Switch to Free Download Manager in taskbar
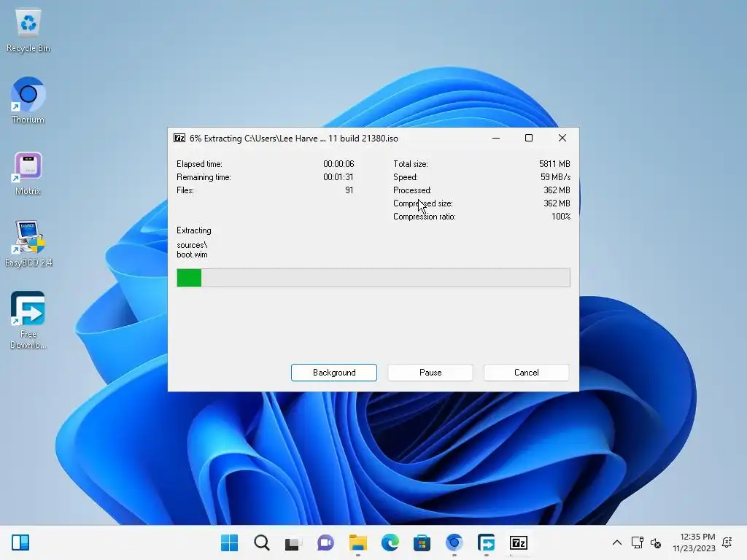This screenshot has width=747, height=560. [x=486, y=542]
